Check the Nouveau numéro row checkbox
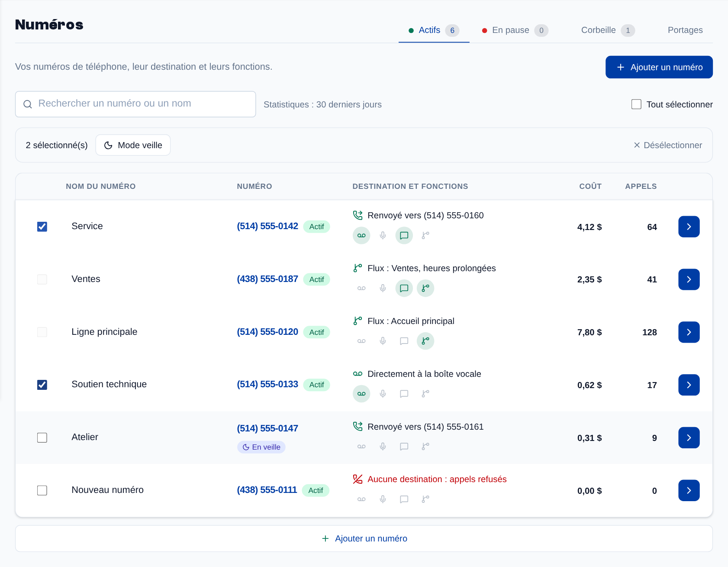This screenshot has width=728, height=567. click(42, 490)
